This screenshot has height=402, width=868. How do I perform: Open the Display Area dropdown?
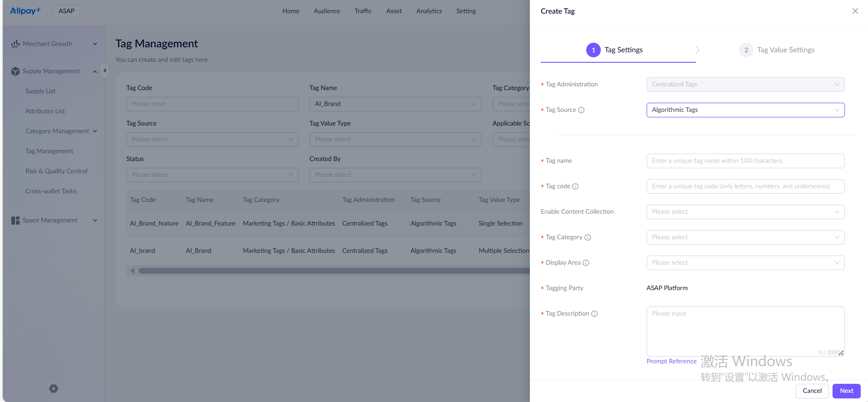[745, 263]
